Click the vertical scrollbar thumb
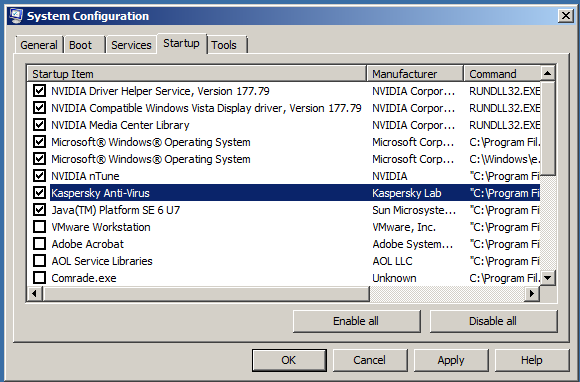Image resolution: width=580 pixels, height=382 pixels. point(547,128)
